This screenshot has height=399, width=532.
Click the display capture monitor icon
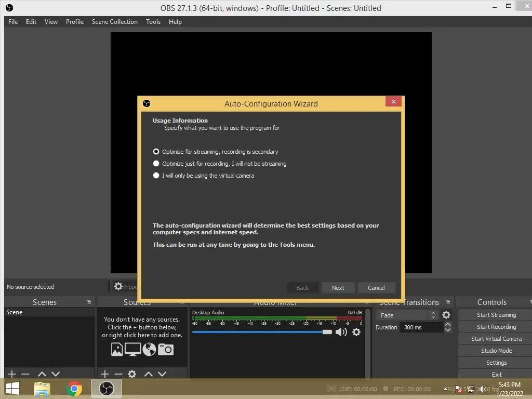pyautogui.click(x=132, y=350)
